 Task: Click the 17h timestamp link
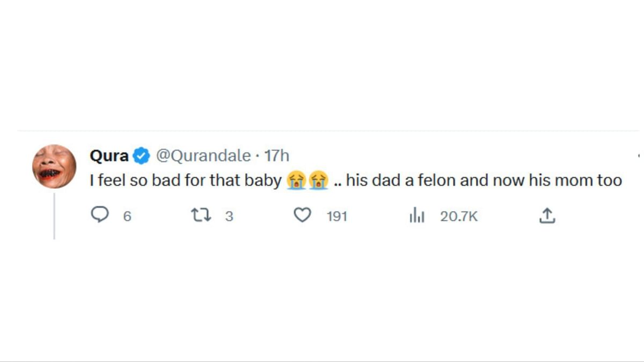[277, 156]
